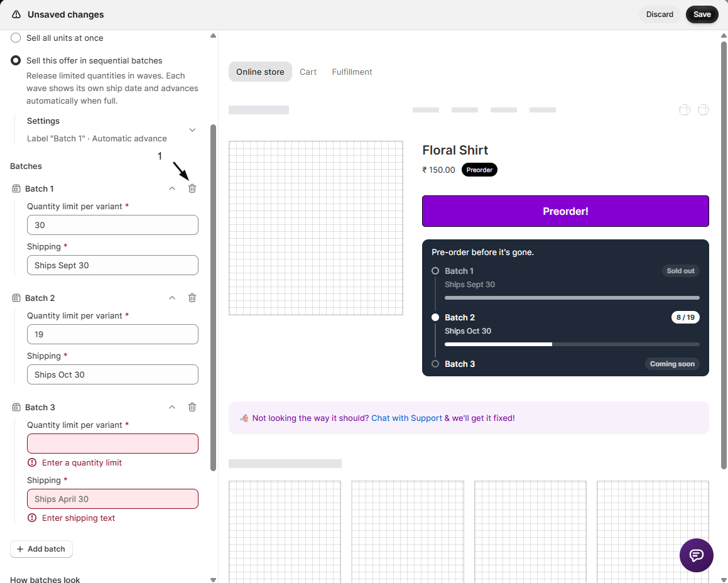Click the empty Batch 3 quantity field
The image size is (728, 583).
(112, 443)
